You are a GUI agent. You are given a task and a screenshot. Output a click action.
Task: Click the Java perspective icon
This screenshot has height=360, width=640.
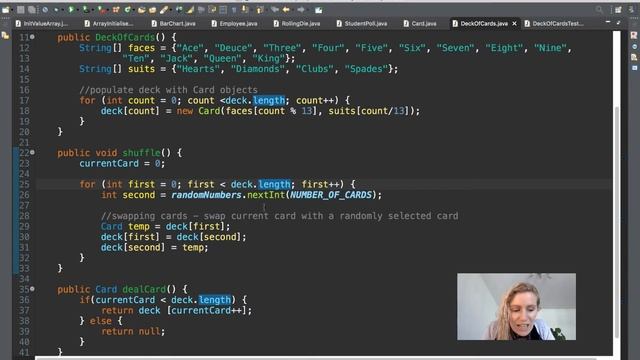(x=631, y=9)
